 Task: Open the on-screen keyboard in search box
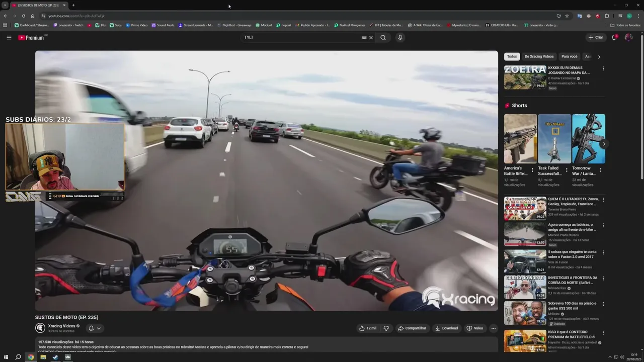[x=364, y=38]
